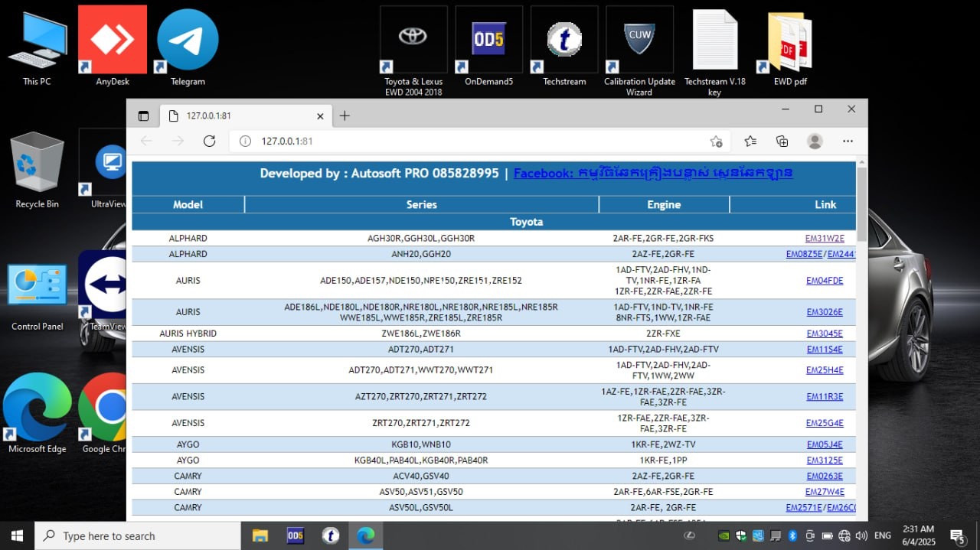Select the This PC desktop icon
The image size is (980, 550).
point(37,46)
